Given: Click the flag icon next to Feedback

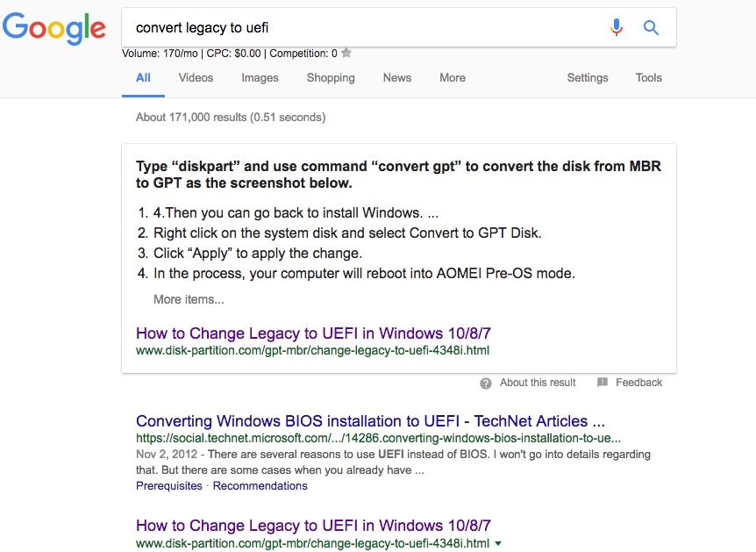Looking at the screenshot, I should [602, 382].
